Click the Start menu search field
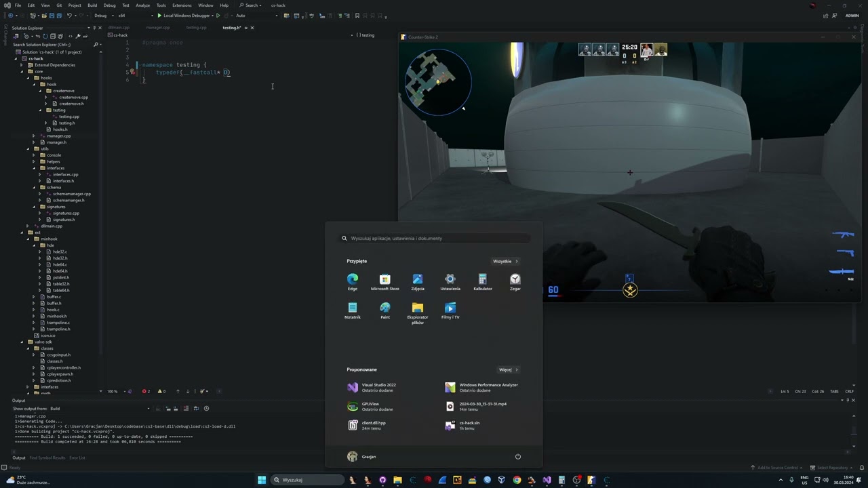The image size is (868, 488). (x=434, y=239)
